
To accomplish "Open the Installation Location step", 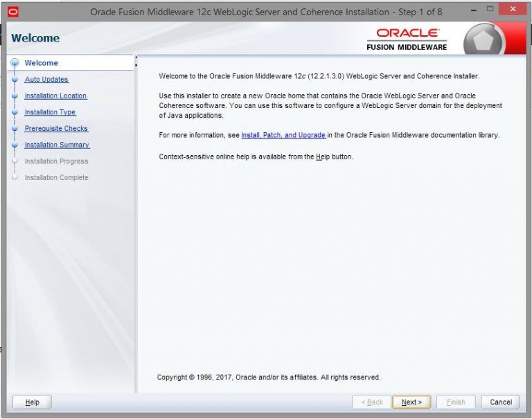I will (x=55, y=96).
